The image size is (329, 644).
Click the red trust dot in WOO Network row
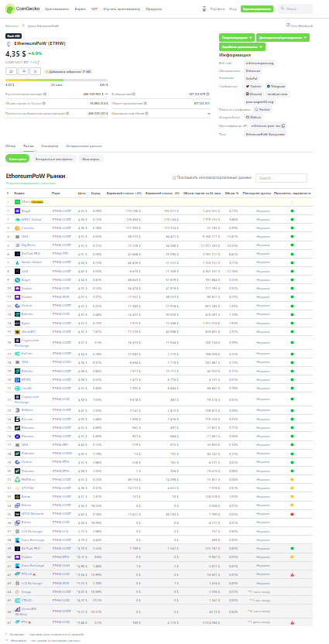pos(292,514)
